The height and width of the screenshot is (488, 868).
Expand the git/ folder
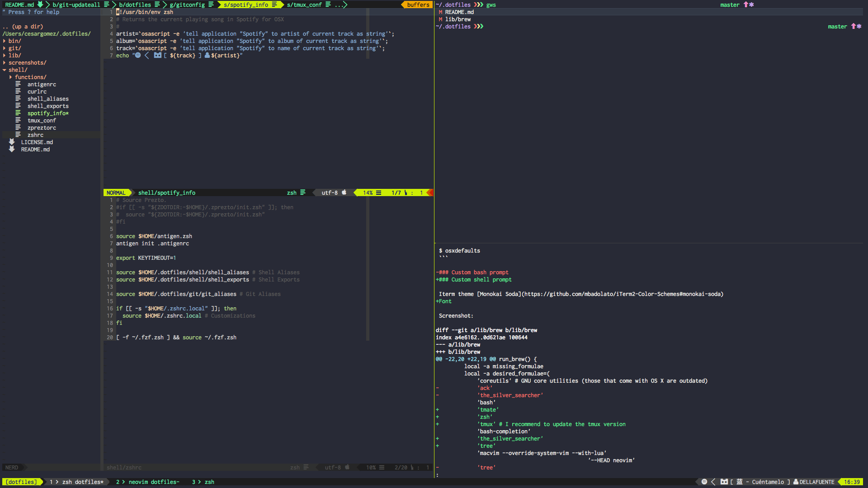14,48
